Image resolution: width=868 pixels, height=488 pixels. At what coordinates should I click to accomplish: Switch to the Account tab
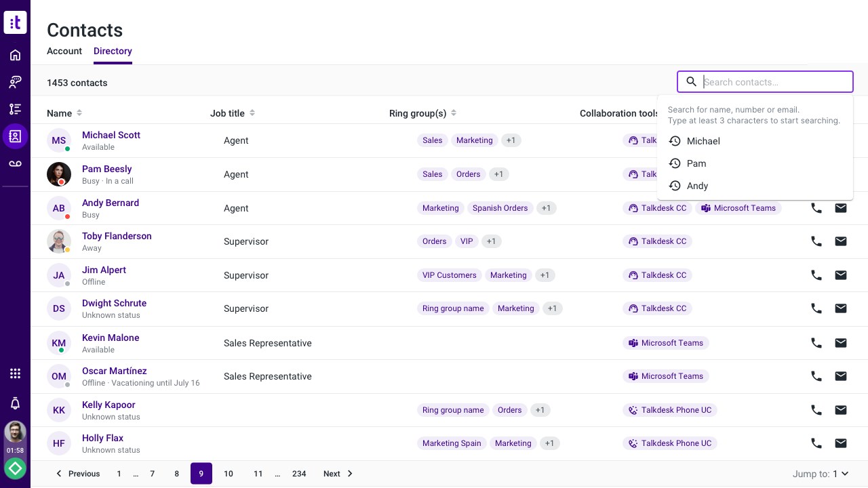pos(64,52)
